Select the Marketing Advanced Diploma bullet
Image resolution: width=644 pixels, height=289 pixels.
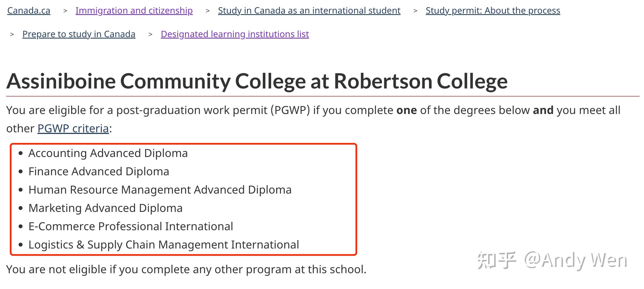[x=106, y=208]
